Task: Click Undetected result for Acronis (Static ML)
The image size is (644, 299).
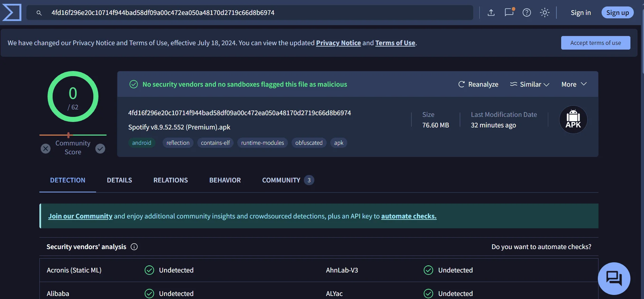Action: click(169, 270)
